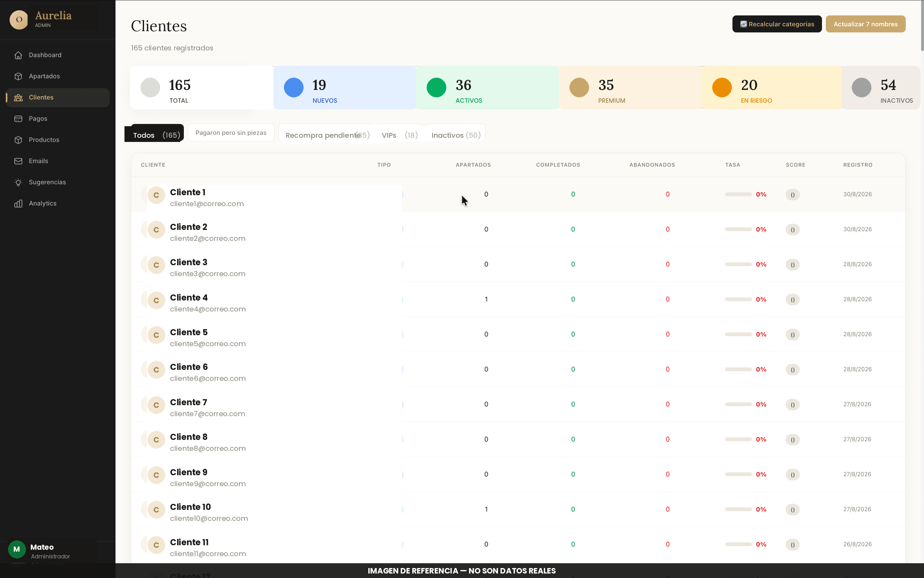The image size is (924, 578).
Task: Click tasa progress bar for Cliente 2
Action: click(x=738, y=229)
